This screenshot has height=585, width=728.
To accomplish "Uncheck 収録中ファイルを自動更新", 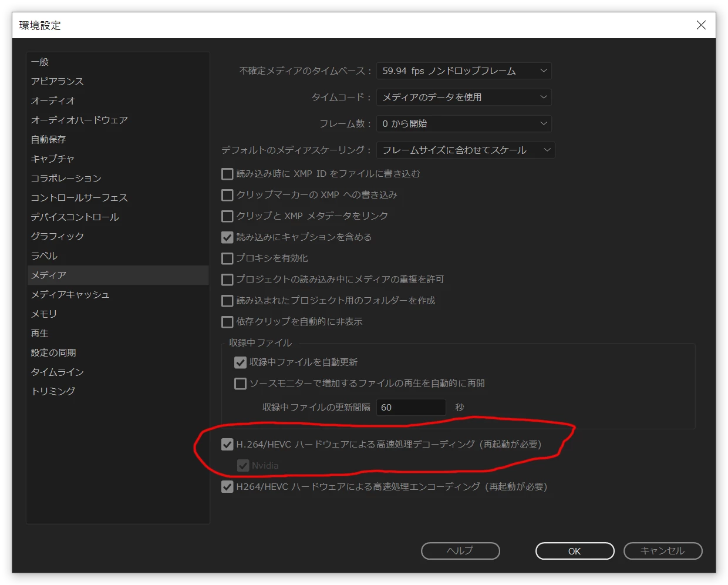I will [240, 362].
